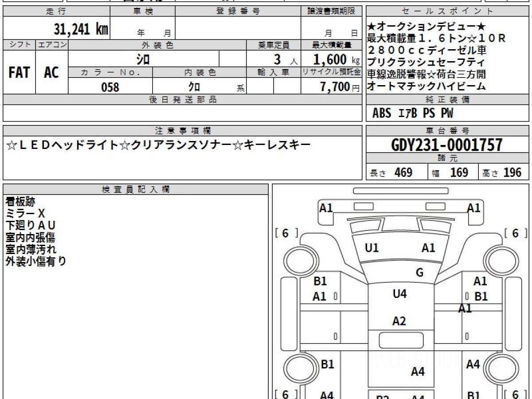Select the mileage value 31,241 km
Screen dimensions: 532x399
(81, 29)
